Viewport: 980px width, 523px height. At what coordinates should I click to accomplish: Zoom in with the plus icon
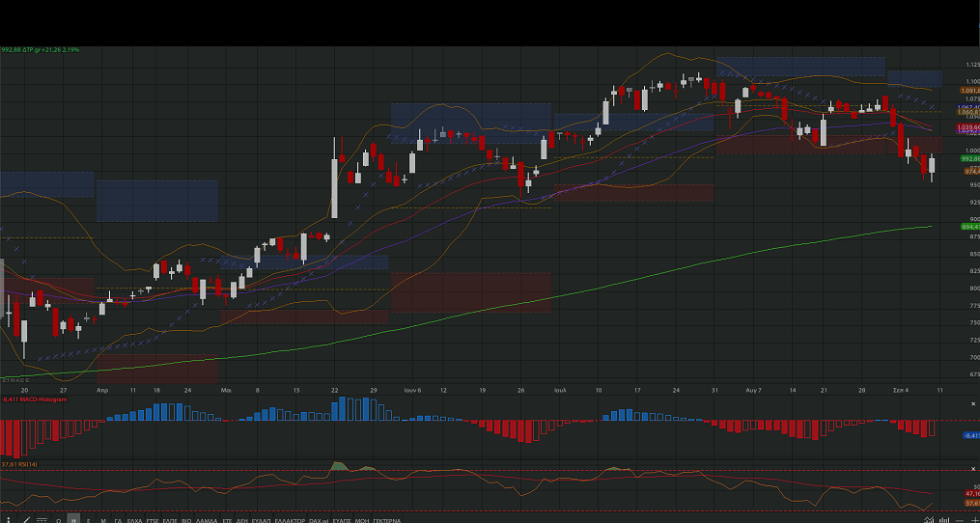(x=975, y=519)
